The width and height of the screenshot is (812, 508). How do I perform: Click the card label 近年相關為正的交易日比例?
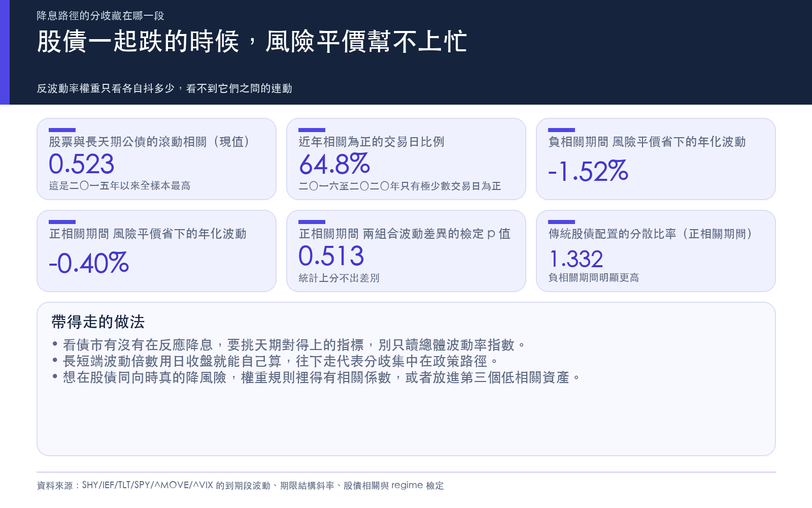(371, 142)
